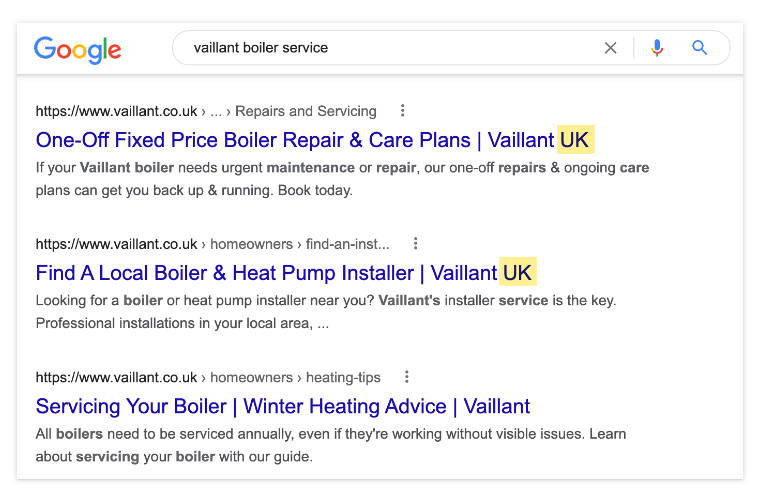Screen dimensions: 770x490
Task: Click the 'vaillant boiler service' search field
Action: click(390, 48)
